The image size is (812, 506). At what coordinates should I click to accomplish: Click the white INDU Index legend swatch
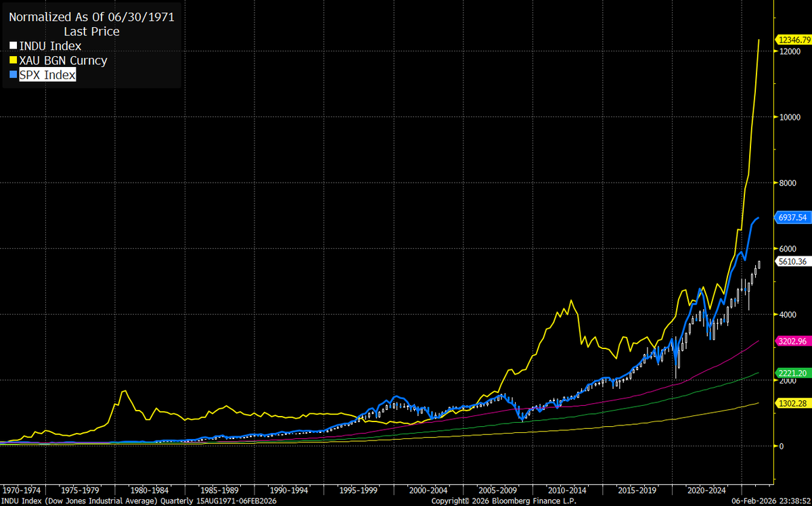coord(13,47)
